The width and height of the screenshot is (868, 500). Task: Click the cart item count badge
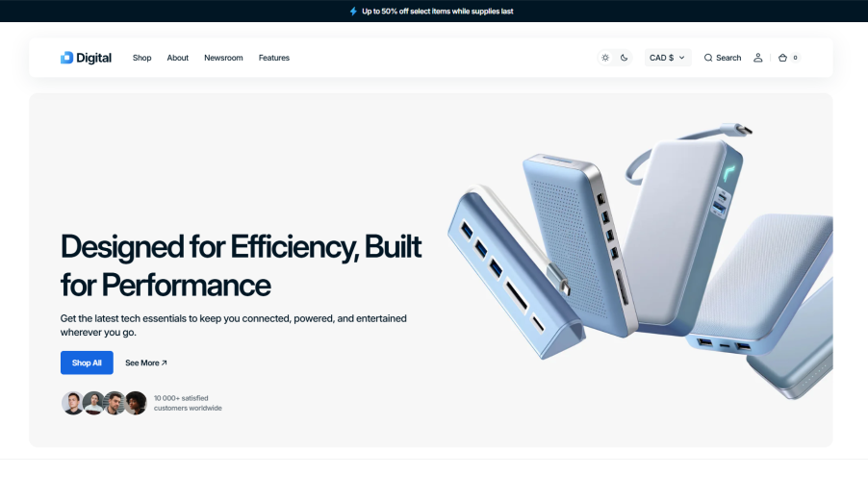[795, 58]
